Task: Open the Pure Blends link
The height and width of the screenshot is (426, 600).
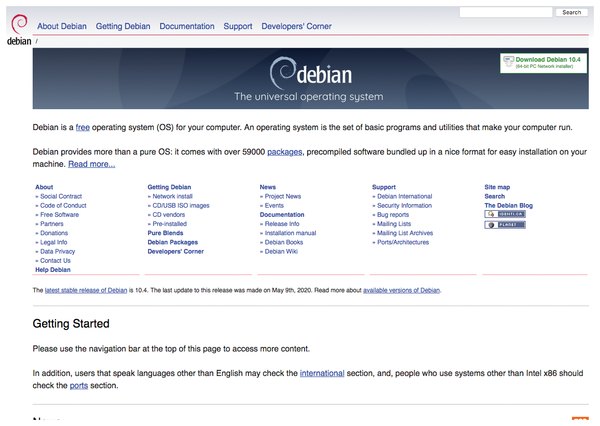Action: click(165, 233)
